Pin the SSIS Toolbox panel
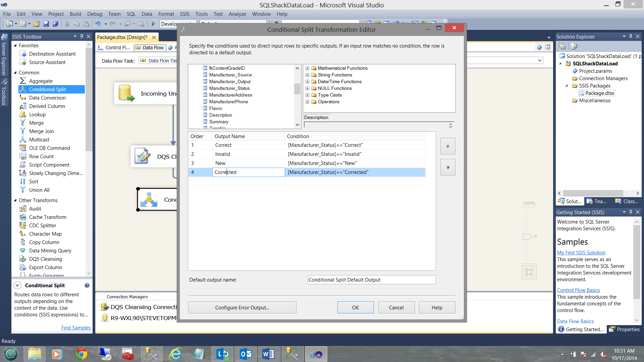The image size is (644, 362). pyautogui.click(x=82, y=36)
